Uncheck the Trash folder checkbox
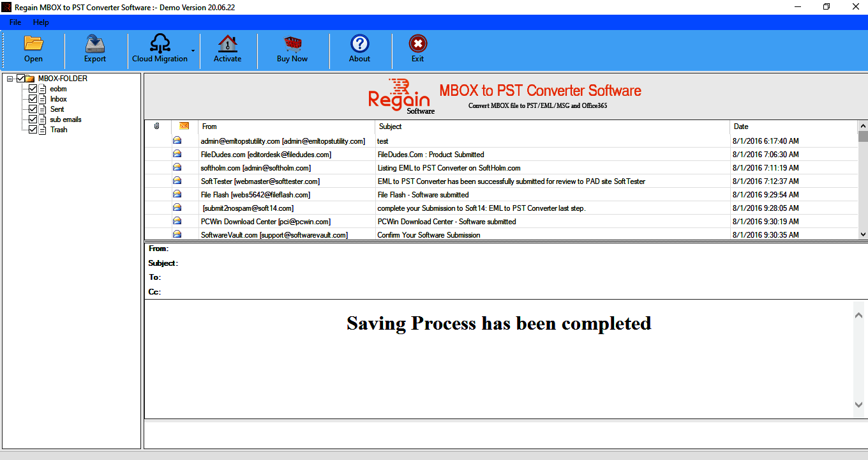This screenshot has height=460, width=868. click(33, 130)
